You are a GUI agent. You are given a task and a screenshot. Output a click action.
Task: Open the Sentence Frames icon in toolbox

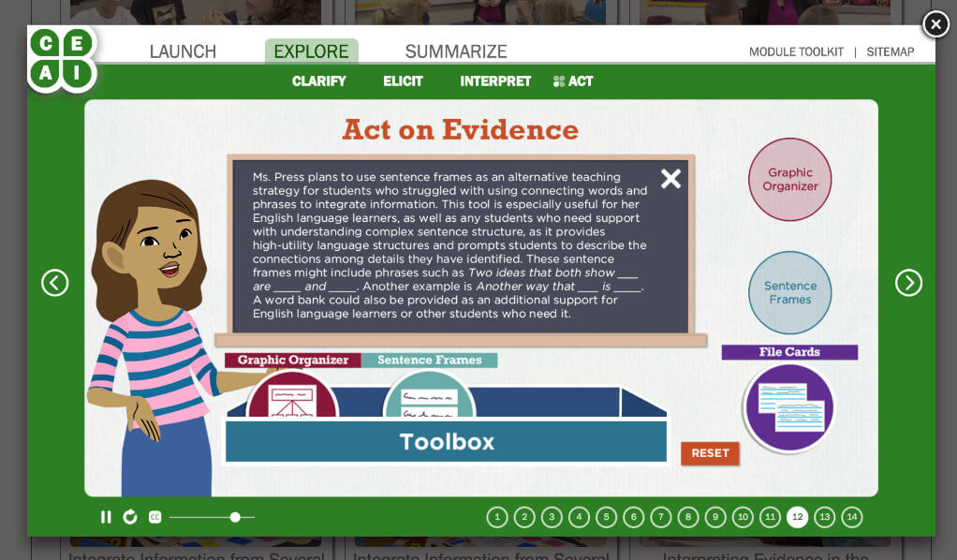(429, 398)
